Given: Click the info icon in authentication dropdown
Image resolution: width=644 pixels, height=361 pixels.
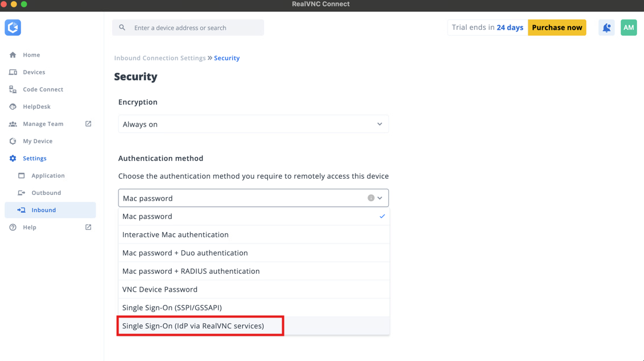Looking at the screenshot, I should (371, 198).
